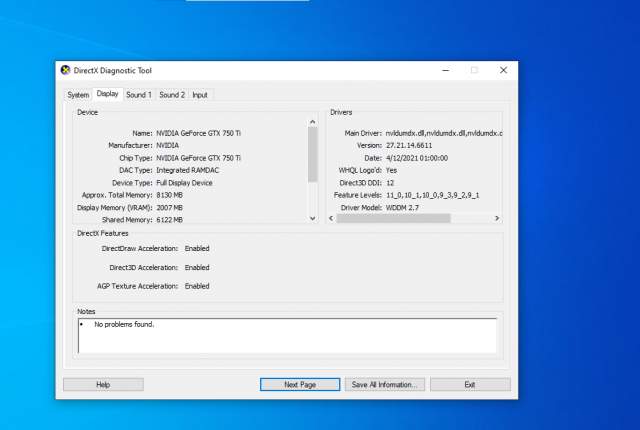Click the Exit button
Screen dimensions: 640x430
coord(470,384)
